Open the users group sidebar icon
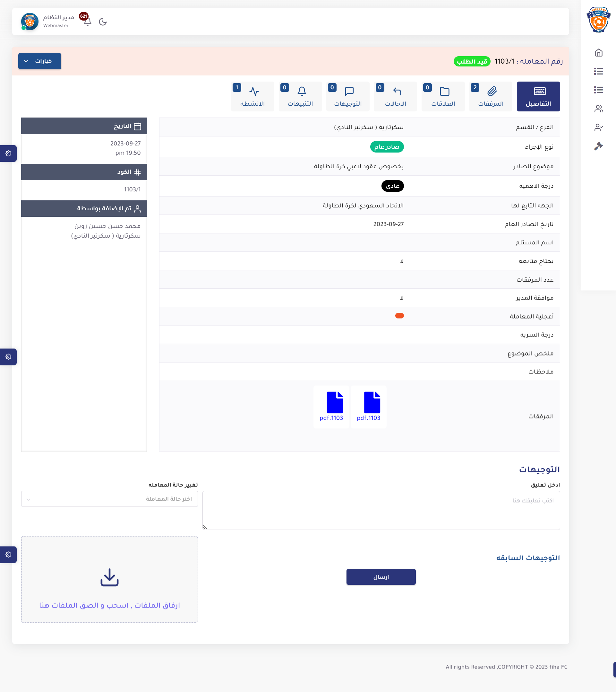 (x=598, y=109)
